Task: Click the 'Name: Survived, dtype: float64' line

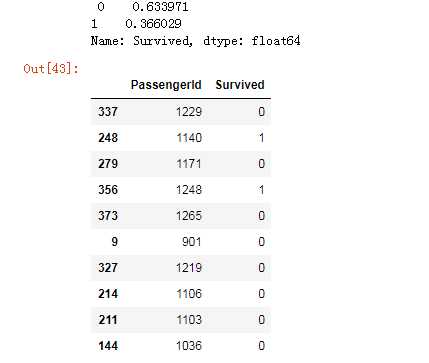Action: [195, 41]
